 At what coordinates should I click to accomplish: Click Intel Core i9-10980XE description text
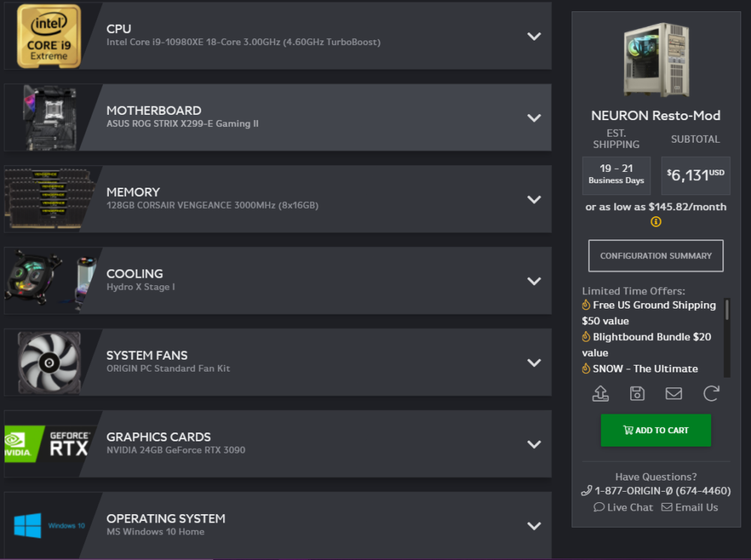click(x=243, y=42)
